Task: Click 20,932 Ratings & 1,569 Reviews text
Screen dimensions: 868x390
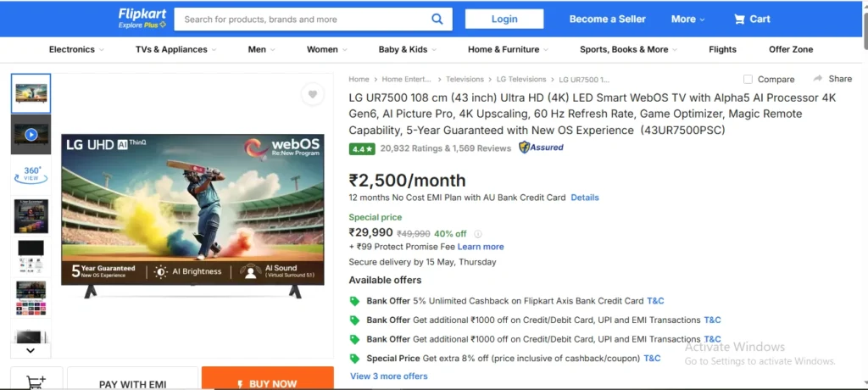Action: click(x=446, y=148)
